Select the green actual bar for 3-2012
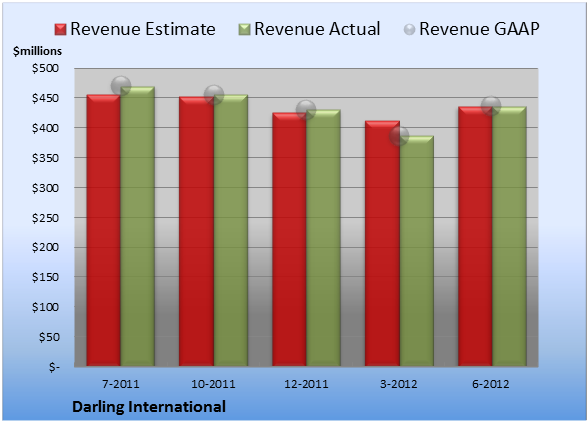 click(416, 251)
